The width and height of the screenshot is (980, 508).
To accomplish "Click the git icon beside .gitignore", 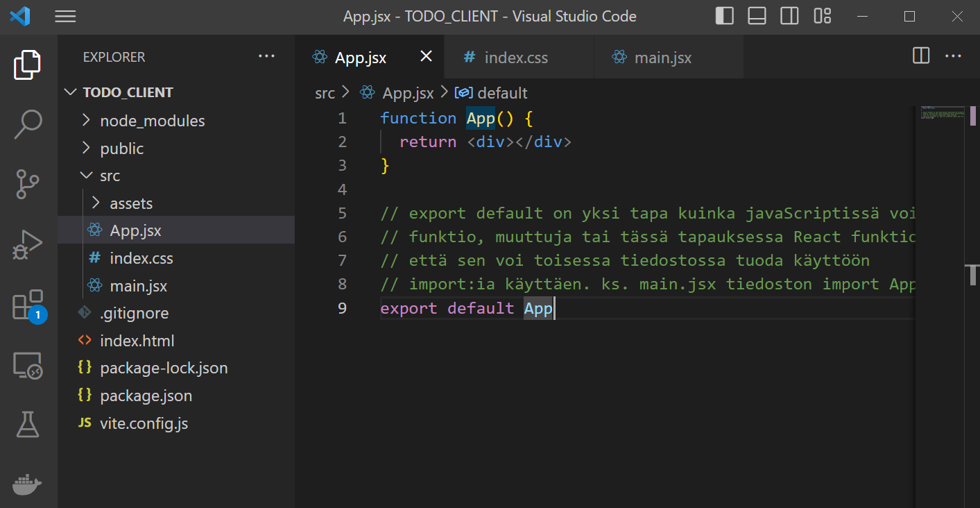I will [85, 313].
